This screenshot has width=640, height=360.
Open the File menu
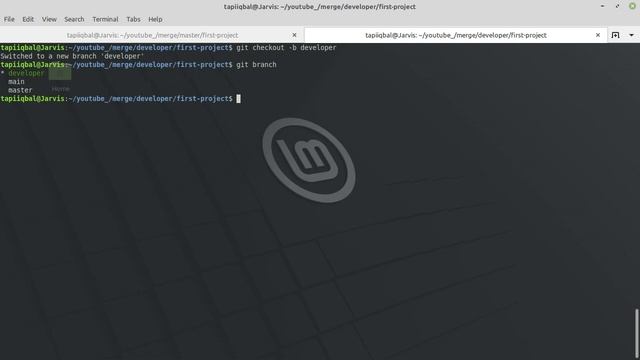coord(9,19)
